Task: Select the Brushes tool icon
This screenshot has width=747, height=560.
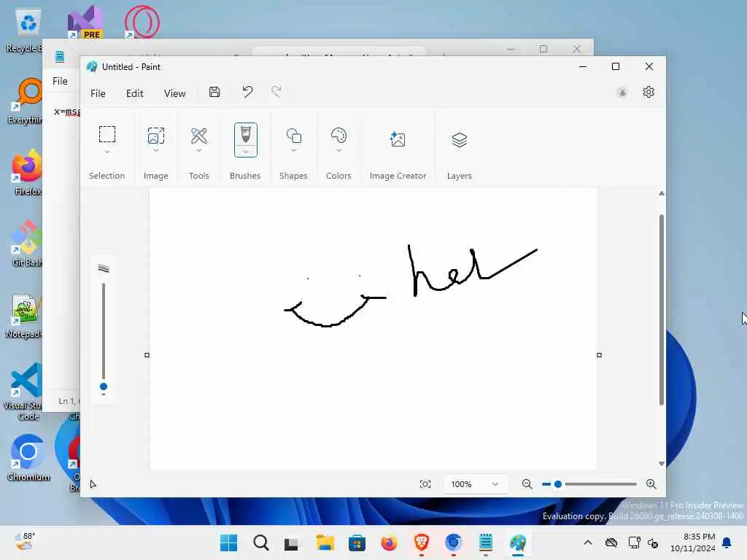Action: pos(245,134)
